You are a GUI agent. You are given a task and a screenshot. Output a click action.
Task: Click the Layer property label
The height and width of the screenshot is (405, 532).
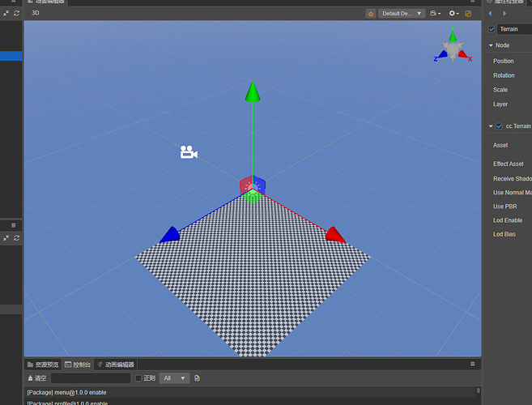click(x=500, y=104)
